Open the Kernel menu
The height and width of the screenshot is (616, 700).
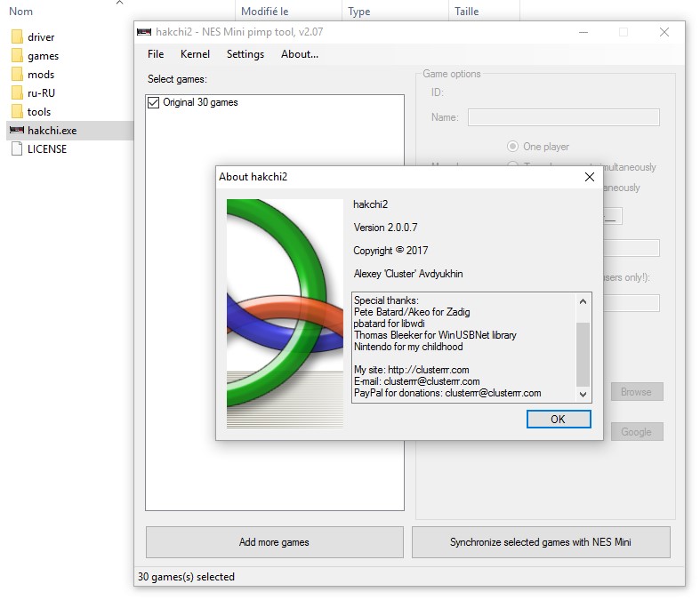click(x=195, y=54)
